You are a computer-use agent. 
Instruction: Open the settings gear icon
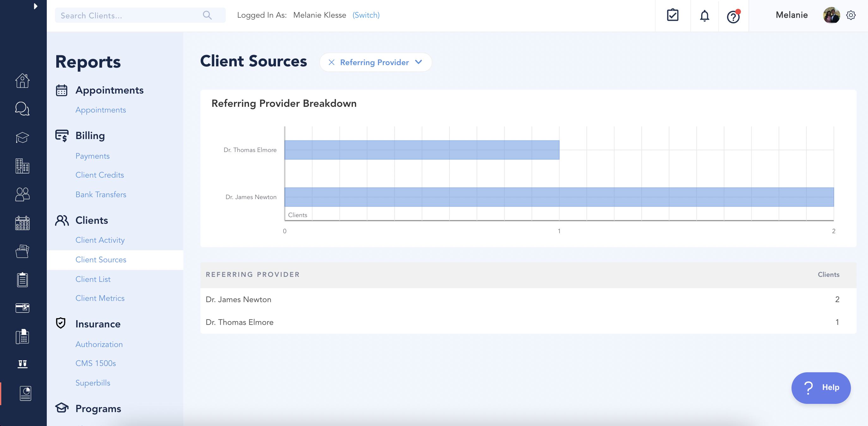(851, 15)
